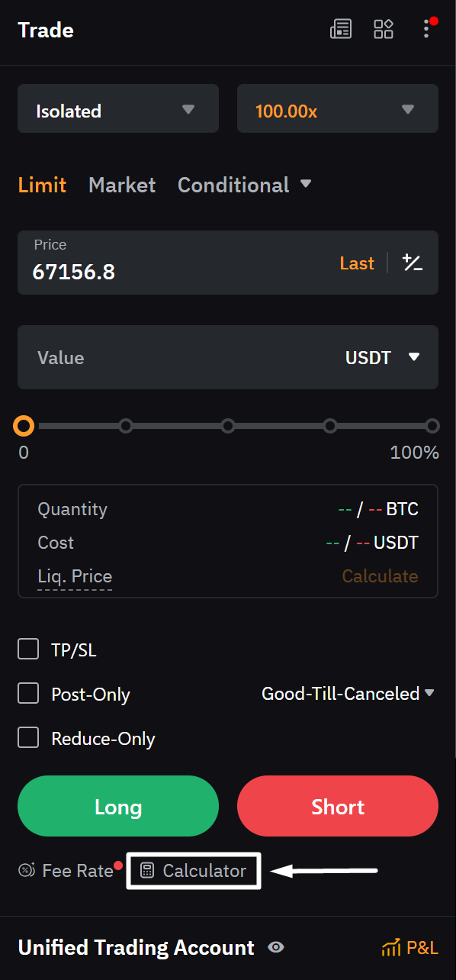Viewport: 456px width, 980px height.
Task: Click the green Long button
Action: coord(118,806)
